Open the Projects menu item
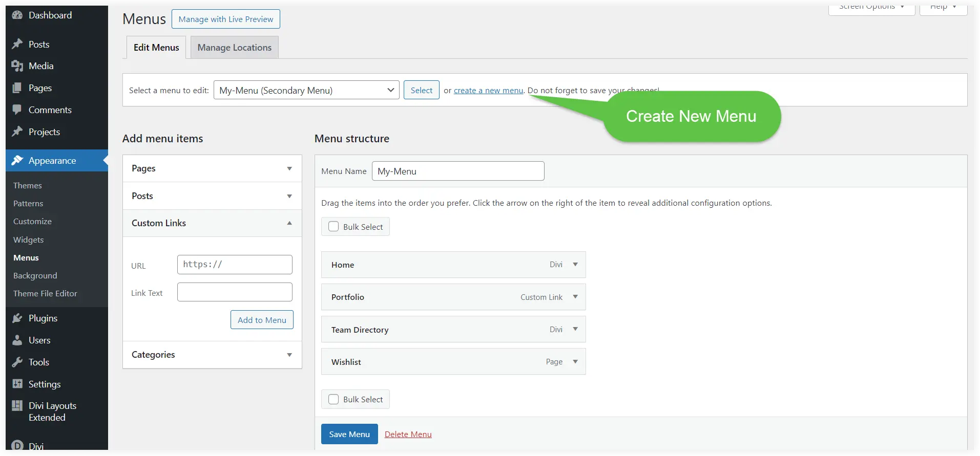The width and height of the screenshot is (980, 456). pyautogui.click(x=44, y=132)
